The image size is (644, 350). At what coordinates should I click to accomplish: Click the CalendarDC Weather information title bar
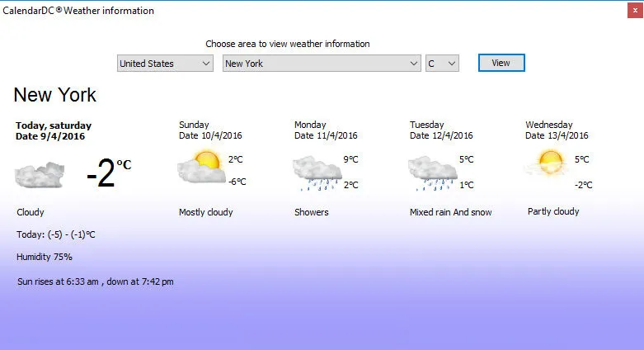(247, 11)
